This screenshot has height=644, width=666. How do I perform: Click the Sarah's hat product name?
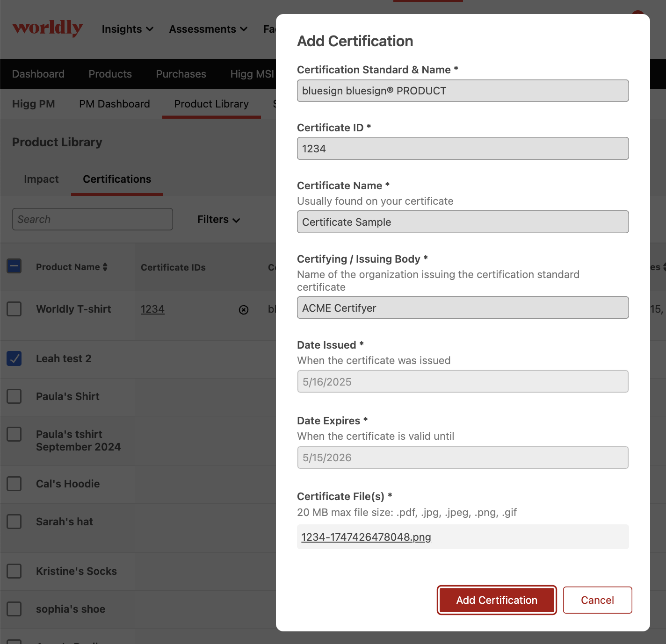coord(65,522)
